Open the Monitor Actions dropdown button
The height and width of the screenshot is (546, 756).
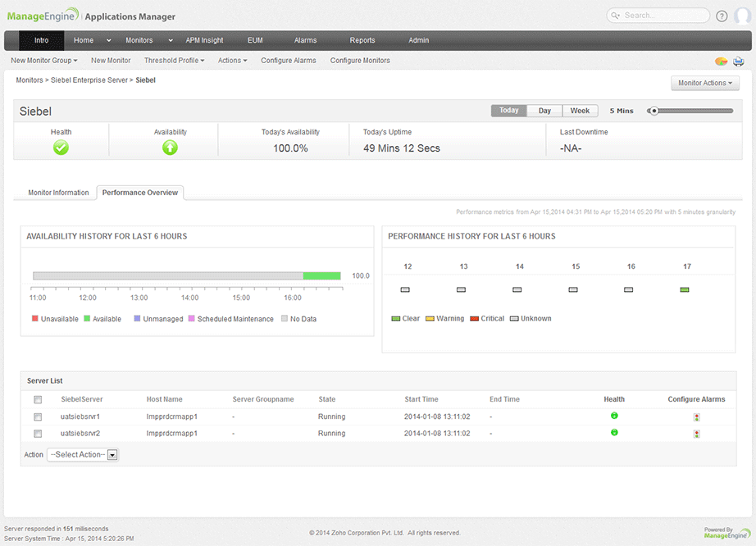[x=705, y=83]
